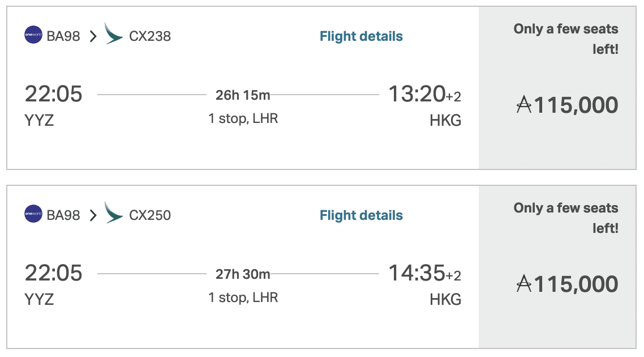Viewport: 644px width, 357px height.
Task: Open Flight details for the 26h 15m itinerary
Action: click(x=360, y=36)
